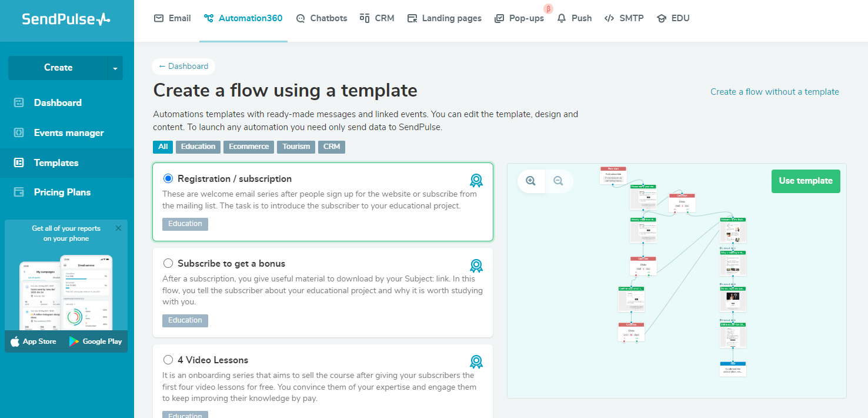This screenshot has height=418, width=868.
Task: Click the '4 Video Lessons' title text
Action: 213,360
